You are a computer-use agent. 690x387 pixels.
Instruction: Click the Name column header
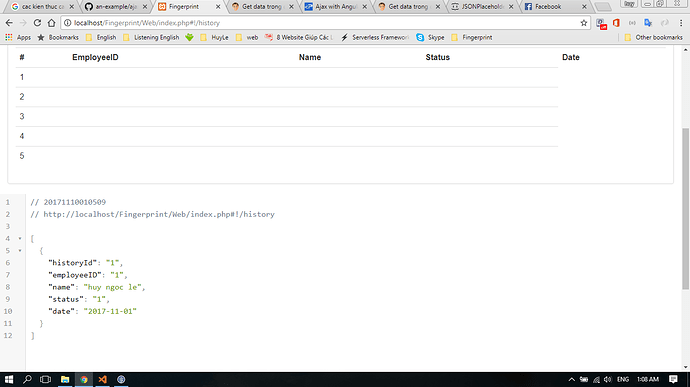pos(310,57)
